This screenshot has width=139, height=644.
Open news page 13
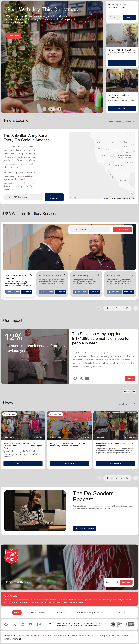pyautogui.click(x=127, y=478)
